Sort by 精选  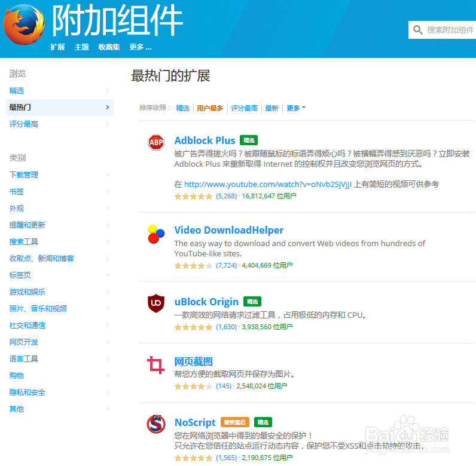[182, 108]
